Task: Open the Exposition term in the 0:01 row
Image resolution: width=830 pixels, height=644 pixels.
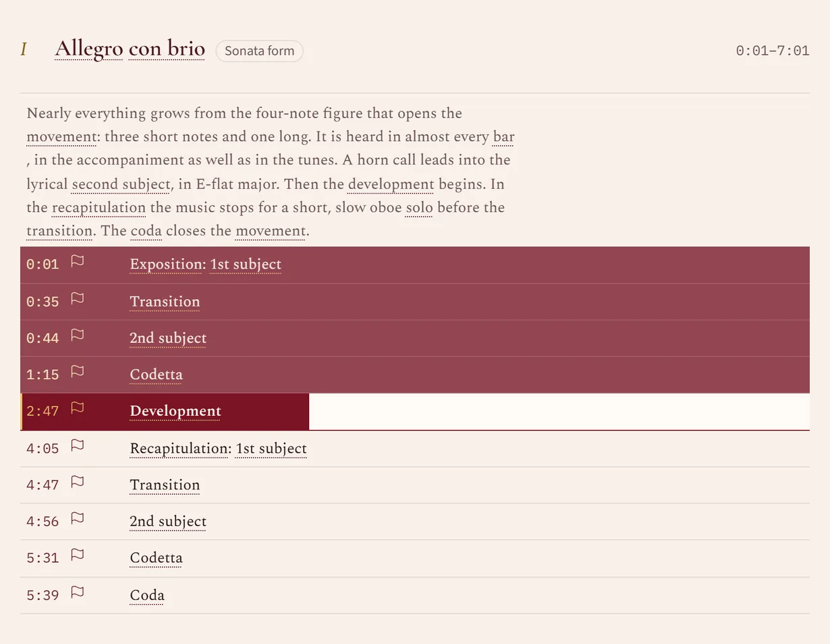Action: (x=166, y=264)
